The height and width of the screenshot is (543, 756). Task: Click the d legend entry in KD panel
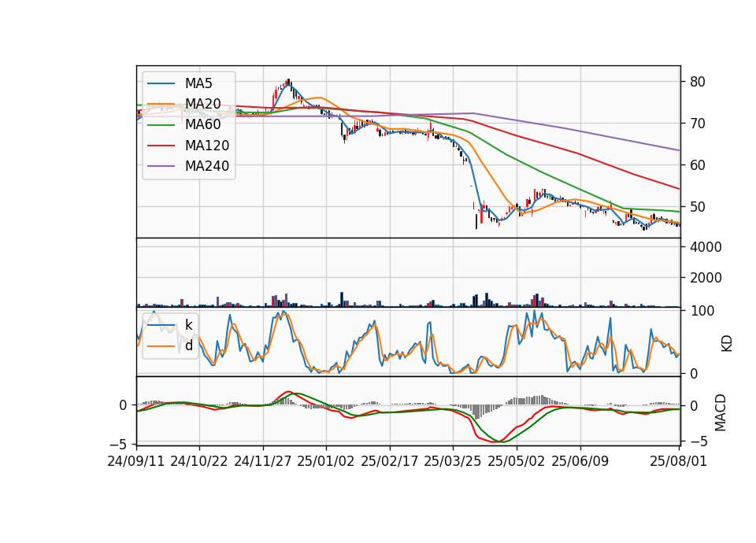tap(188, 345)
